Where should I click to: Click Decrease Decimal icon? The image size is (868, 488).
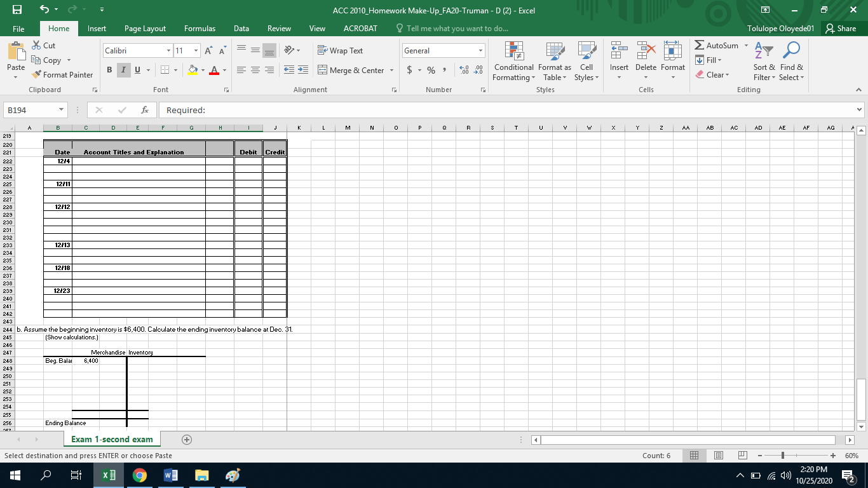(x=478, y=71)
